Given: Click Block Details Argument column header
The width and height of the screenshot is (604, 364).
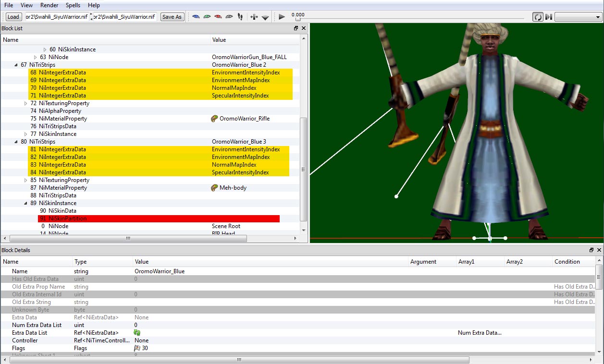Looking at the screenshot, I should click(432, 262).
